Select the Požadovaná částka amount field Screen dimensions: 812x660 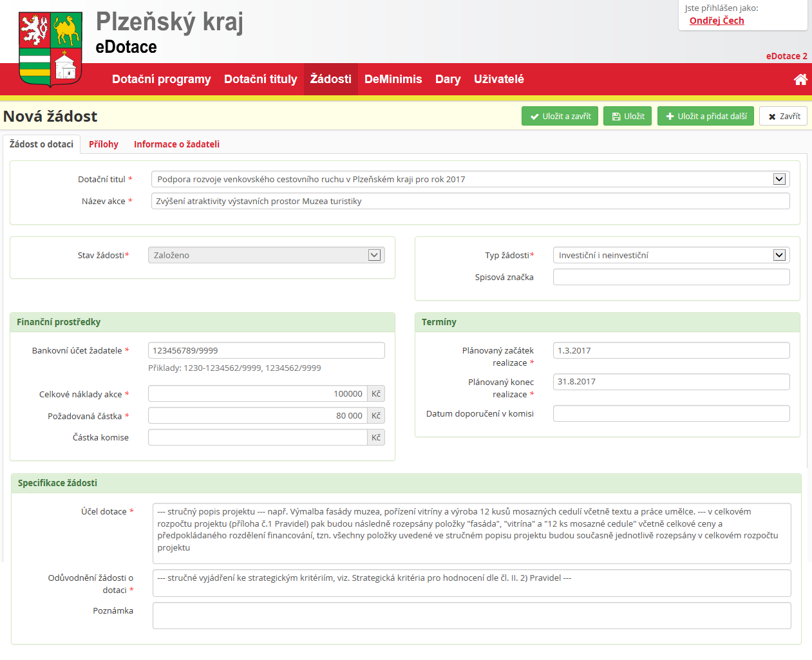pos(258,416)
